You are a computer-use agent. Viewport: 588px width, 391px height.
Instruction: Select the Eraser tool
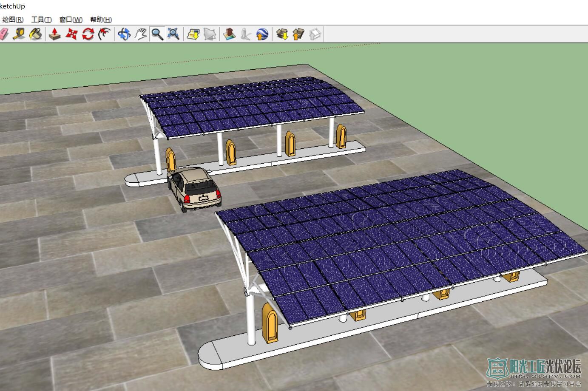[3, 34]
